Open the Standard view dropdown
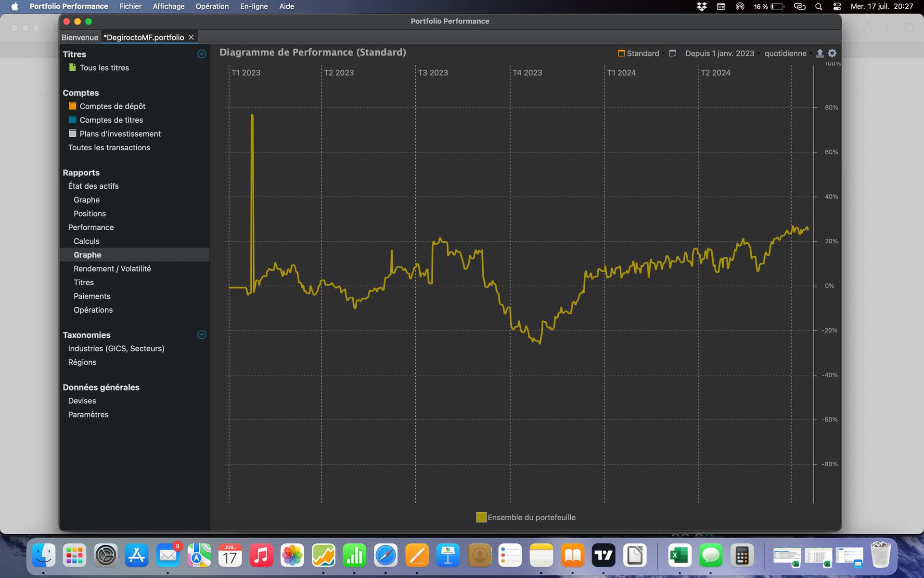Viewport: 924px width, 578px height. (642, 53)
